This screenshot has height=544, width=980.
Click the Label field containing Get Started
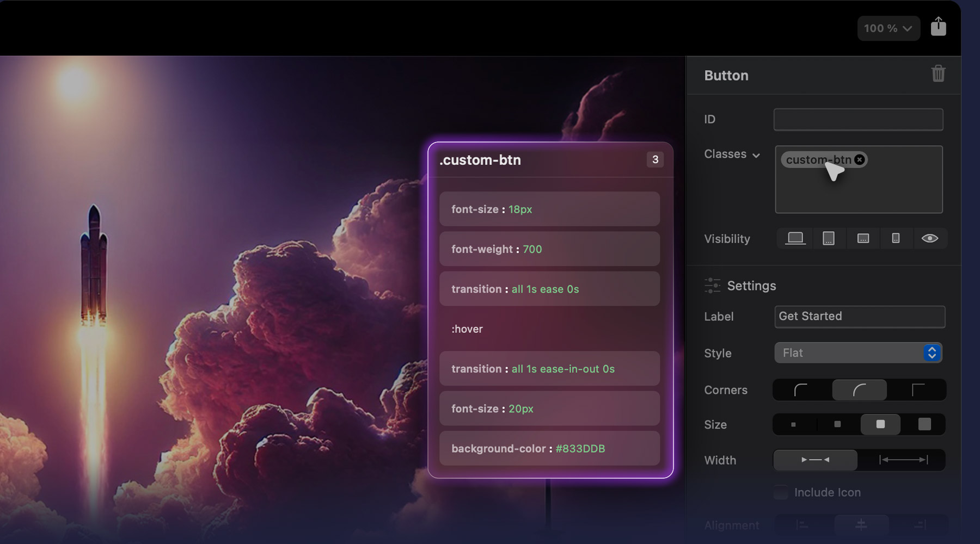(x=859, y=317)
